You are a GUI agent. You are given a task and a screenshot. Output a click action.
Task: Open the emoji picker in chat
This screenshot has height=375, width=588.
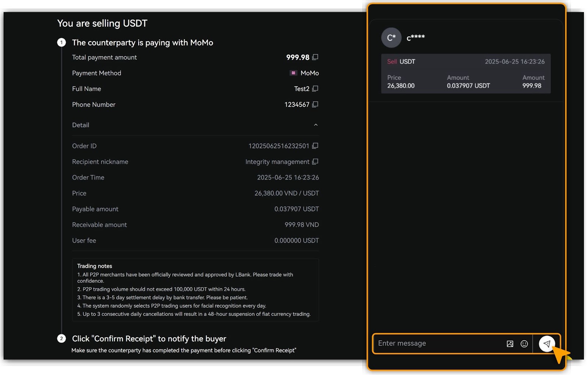(x=524, y=344)
